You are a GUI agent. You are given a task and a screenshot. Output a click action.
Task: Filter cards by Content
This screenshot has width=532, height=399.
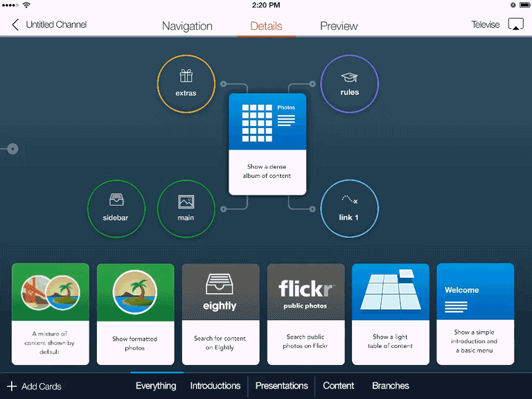(x=338, y=386)
